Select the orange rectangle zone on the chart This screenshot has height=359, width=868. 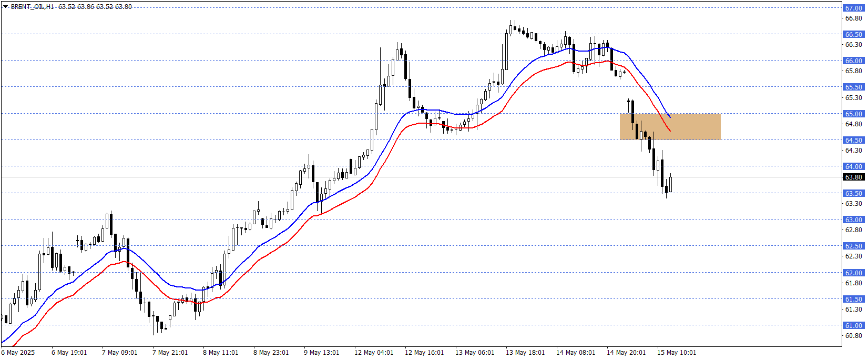pyautogui.click(x=670, y=126)
